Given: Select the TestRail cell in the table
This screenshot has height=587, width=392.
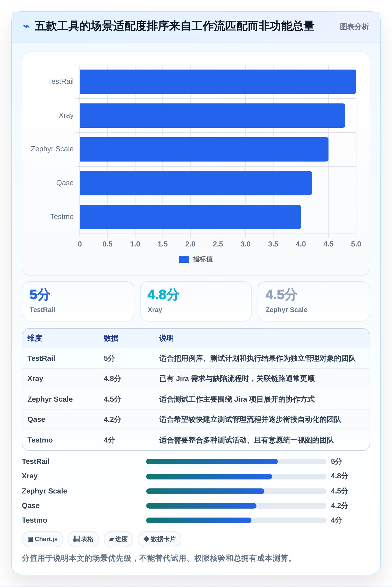Looking at the screenshot, I should 41,358.
